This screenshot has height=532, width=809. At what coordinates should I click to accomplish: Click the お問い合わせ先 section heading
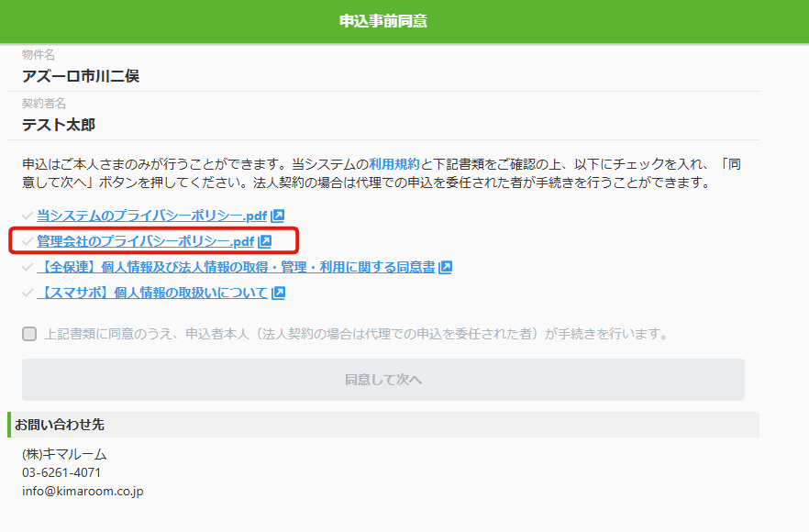click(x=60, y=425)
